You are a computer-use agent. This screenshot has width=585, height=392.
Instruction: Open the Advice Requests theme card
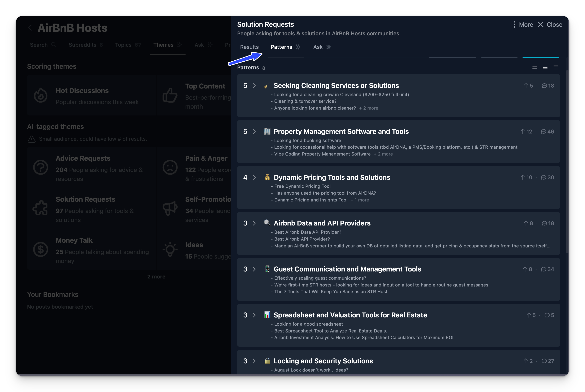click(x=91, y=168)
